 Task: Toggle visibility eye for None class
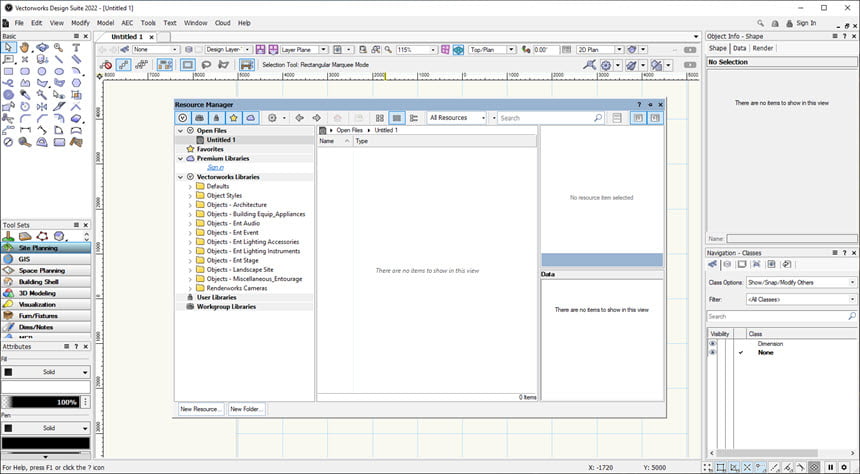712,352
